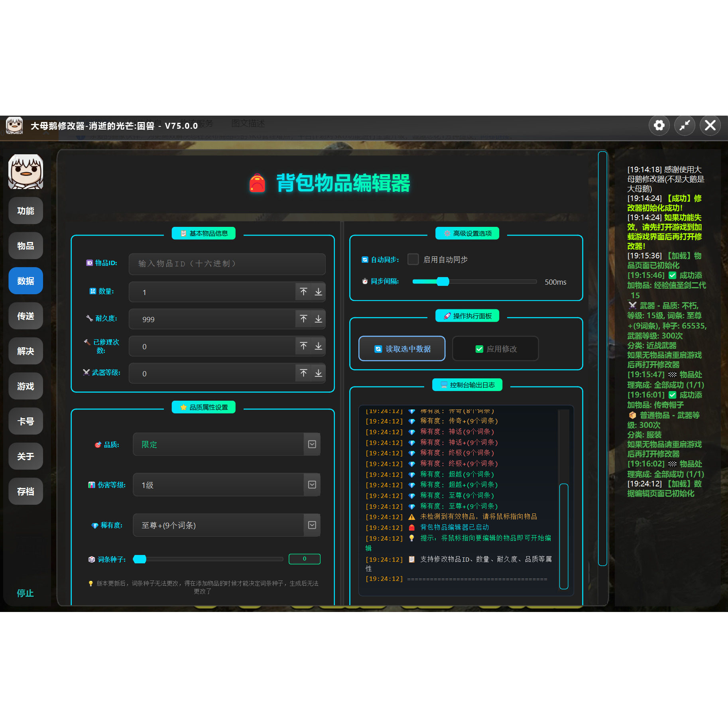Image resolution: width=728 pixels, height=728 pixels.
Task: Enable the 启用自动同步 checkbox
Action: coord(413,260)
